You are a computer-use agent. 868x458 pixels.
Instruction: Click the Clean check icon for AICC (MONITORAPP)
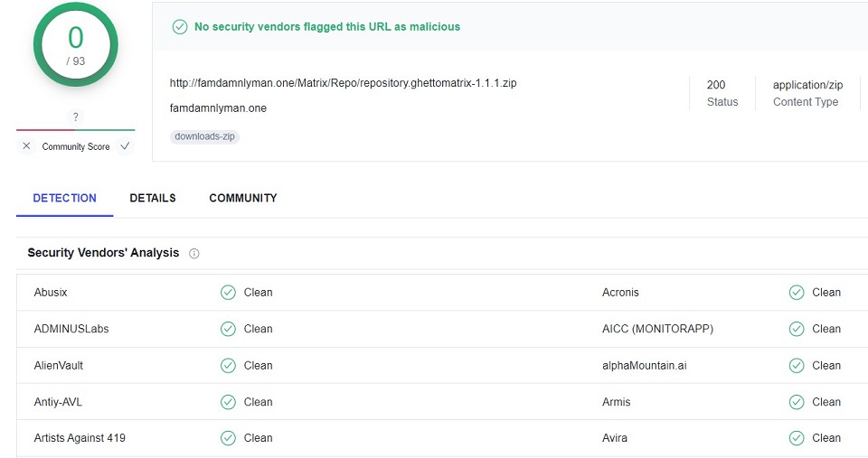tap(797, 329)
